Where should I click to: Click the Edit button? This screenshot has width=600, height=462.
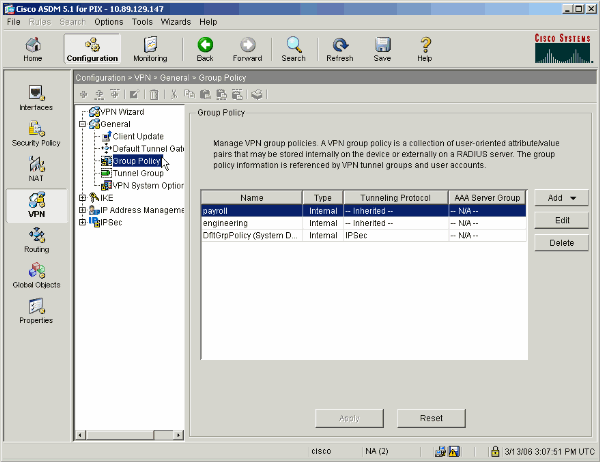(561, 220)
